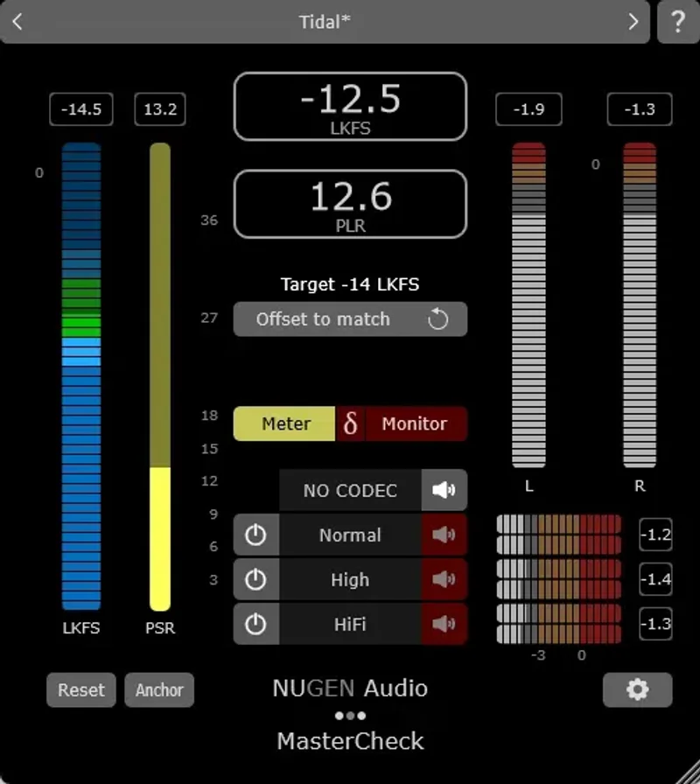
Task: Click the Target -14 LKFS text
Action: coord(350,284)
